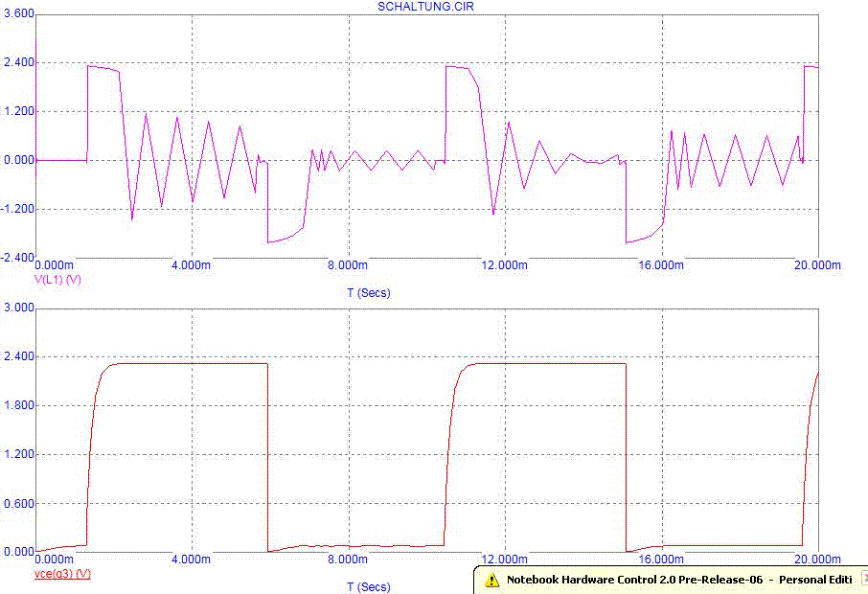Select the V(L1) (V) curve label
The image size is (868, 594).
(x=58, y=279)
